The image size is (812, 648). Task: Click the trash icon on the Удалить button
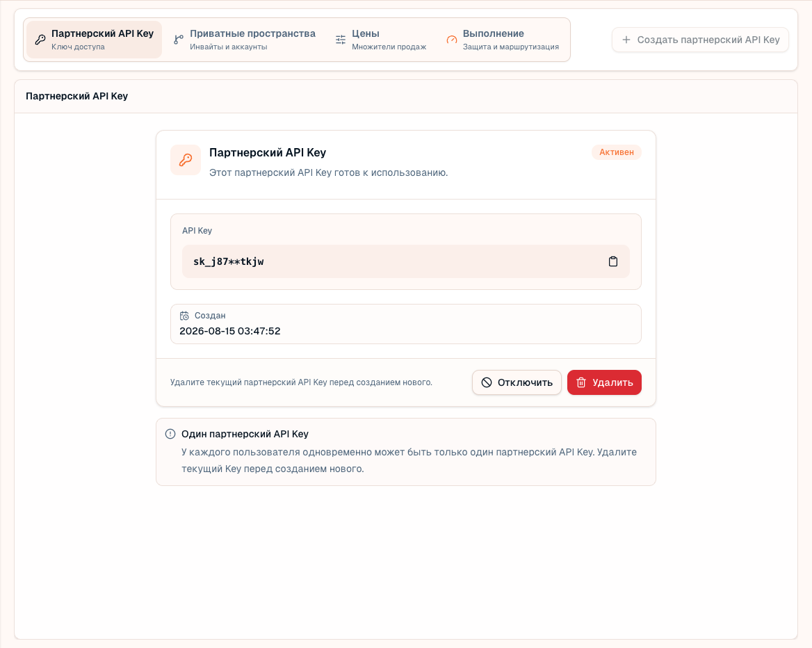pos(581,382)
